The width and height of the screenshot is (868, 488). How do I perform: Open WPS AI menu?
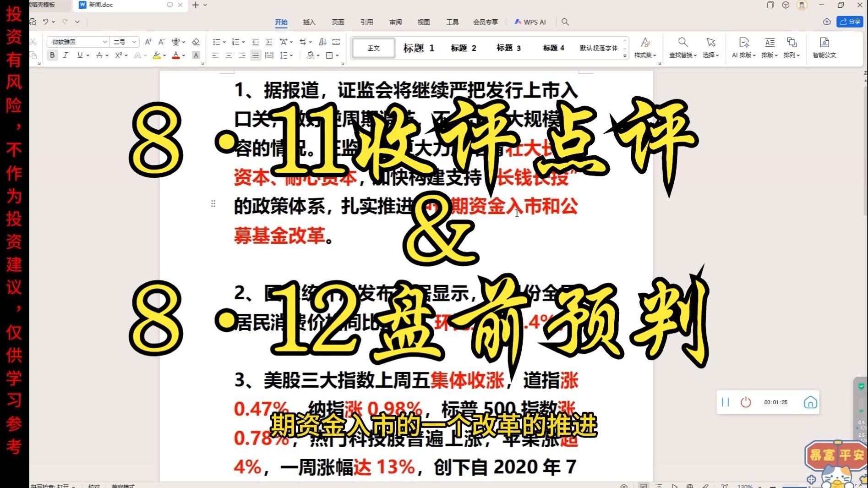coord(530,22)
